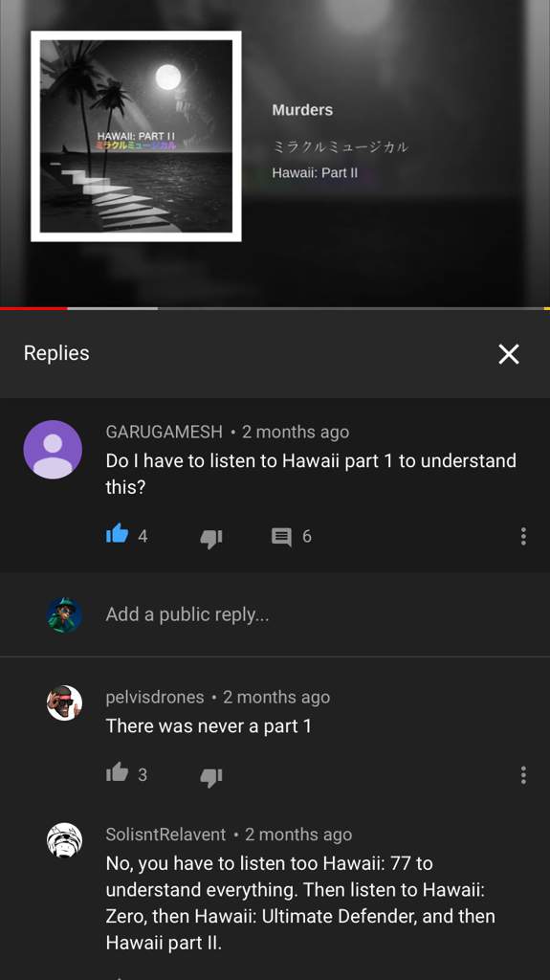
Task: Open SolisntRelavent's profile avatar
Action: click(x=64, y=840)
